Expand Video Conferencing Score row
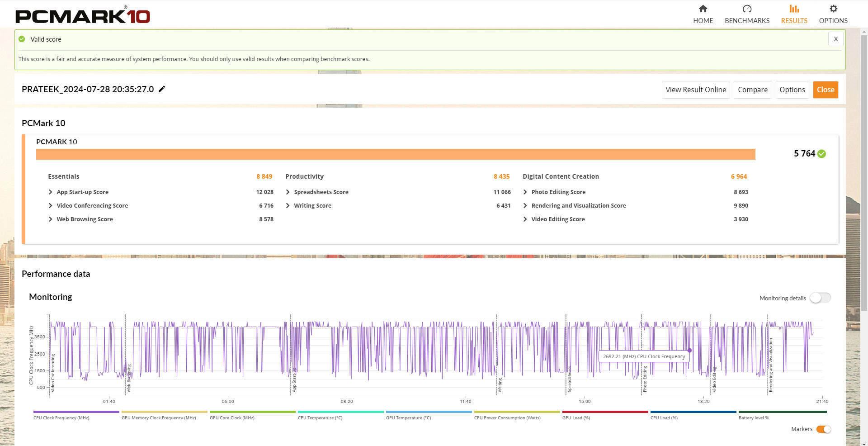Screen dimensions: 868x446 click(51, 206)
